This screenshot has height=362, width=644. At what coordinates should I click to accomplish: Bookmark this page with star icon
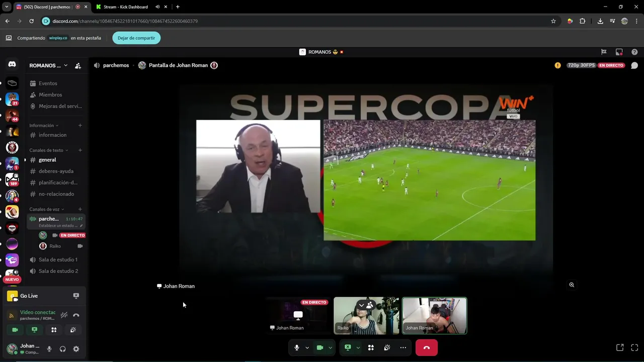[x=553, y=21]
